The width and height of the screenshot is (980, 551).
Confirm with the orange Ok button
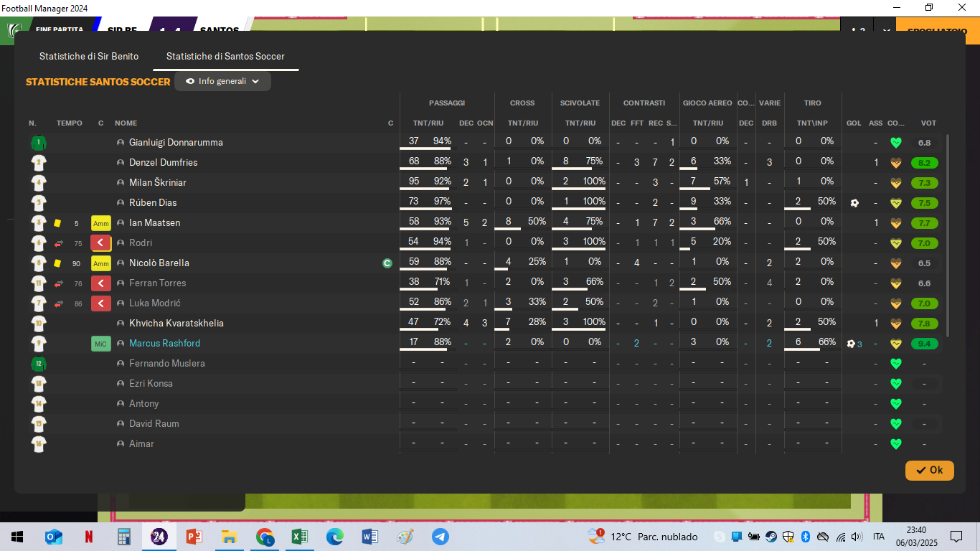929,470
